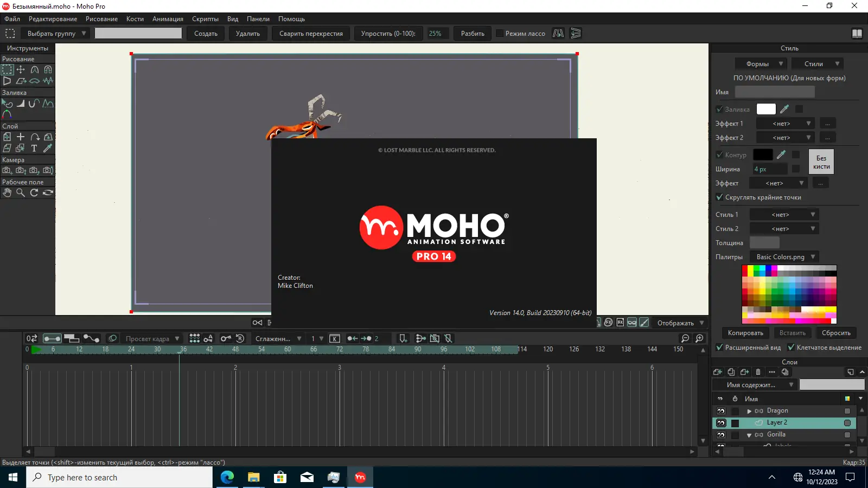Select the Select Shape fill tool
Image resolution: width=868 pixels, height=488 pixels.
point(7,103)
